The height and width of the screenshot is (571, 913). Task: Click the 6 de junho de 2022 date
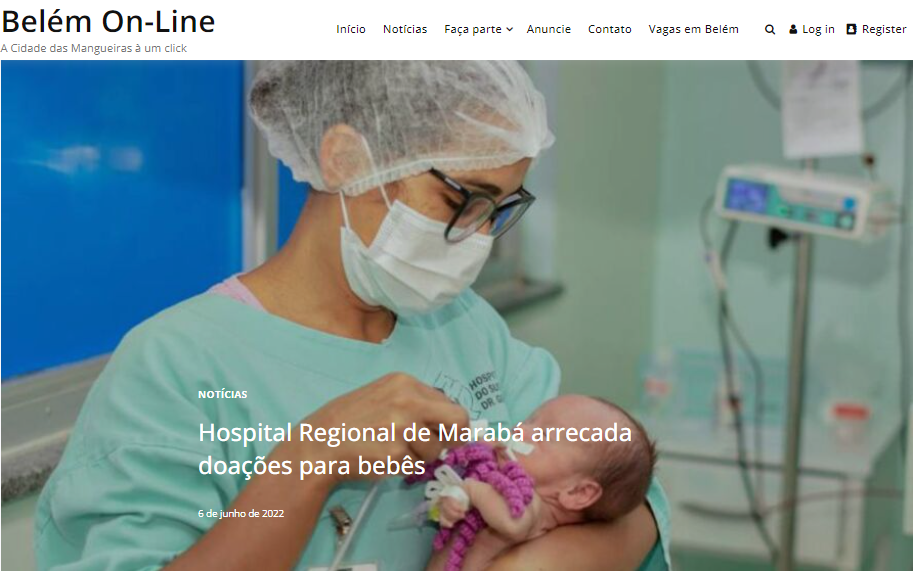pos(241,513)
